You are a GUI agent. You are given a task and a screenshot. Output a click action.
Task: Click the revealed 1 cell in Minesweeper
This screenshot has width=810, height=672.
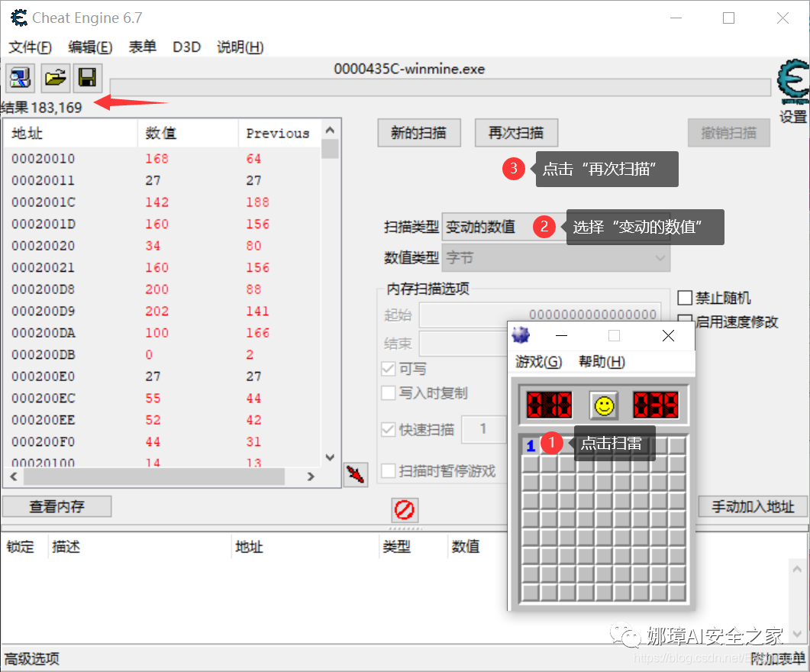click(x=531, y=445)
